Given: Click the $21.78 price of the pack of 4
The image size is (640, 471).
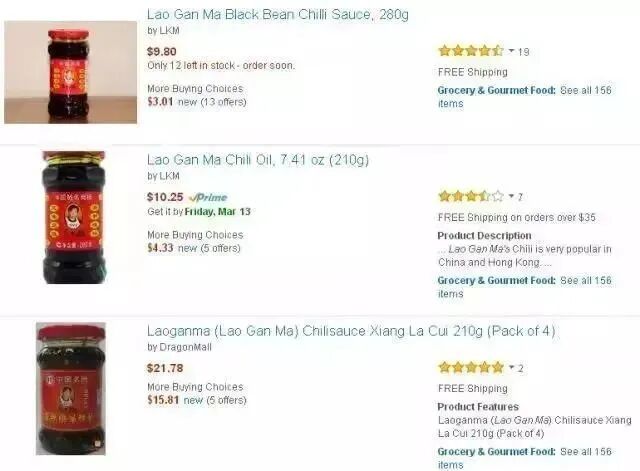Looking at the screenshot, I should tap(165, 368).
